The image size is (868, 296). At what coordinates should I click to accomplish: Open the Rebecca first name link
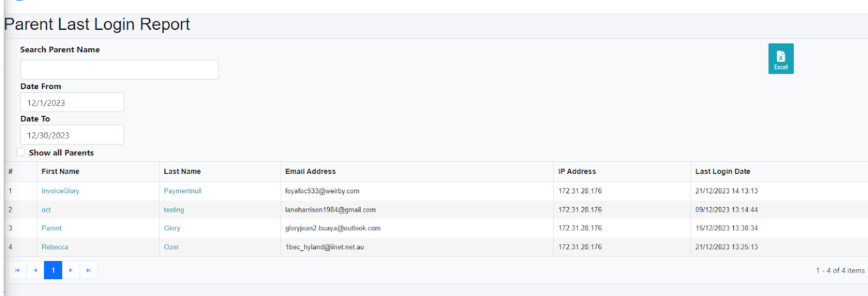click(x=55, y=247)
